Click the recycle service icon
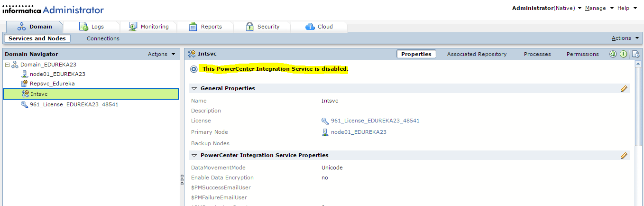 (x=613, y=54)
